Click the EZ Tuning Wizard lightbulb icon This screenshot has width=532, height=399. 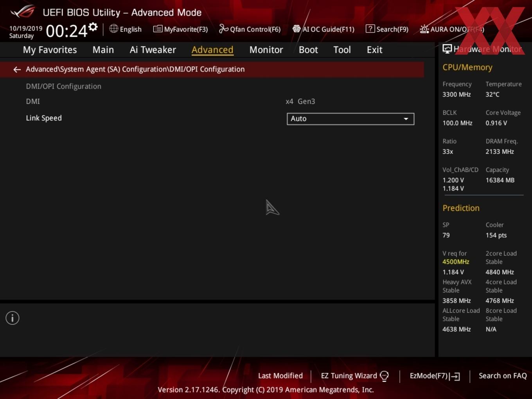[x=384, y=376]
